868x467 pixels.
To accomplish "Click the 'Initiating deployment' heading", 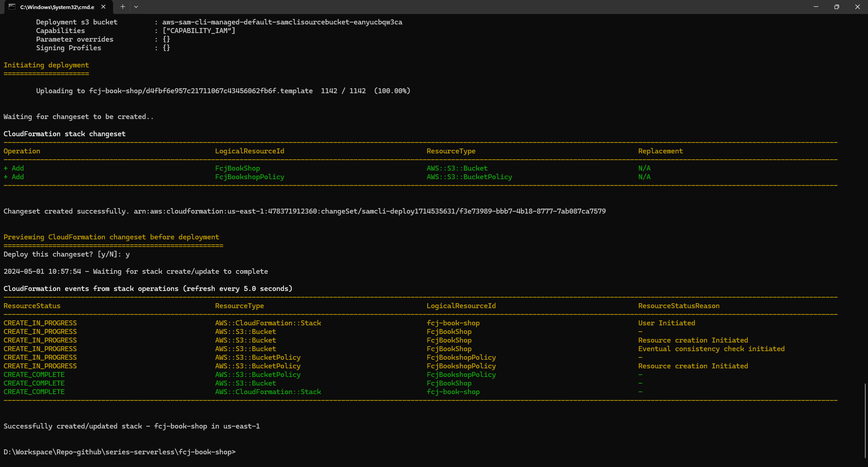I will (46, 65).
